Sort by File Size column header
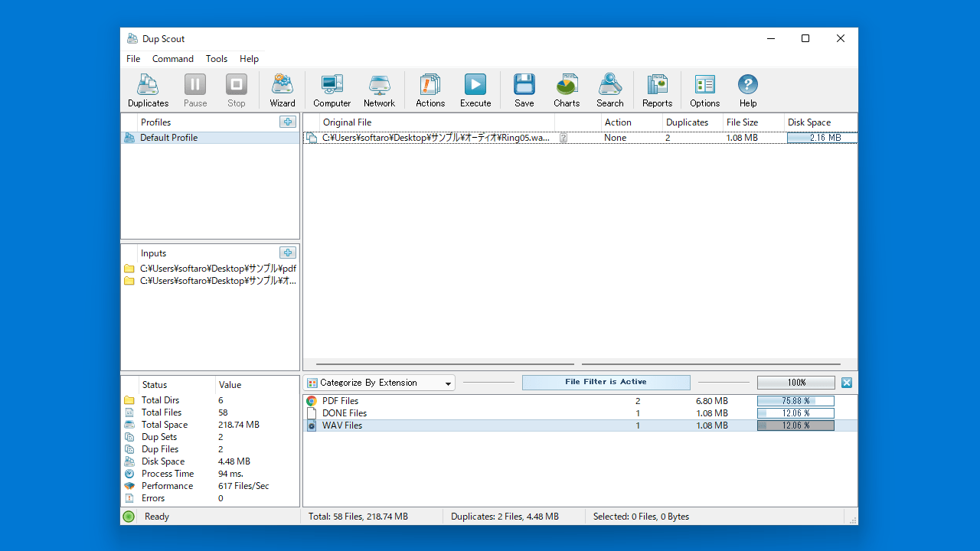The width and height of the screenshot is (980, 551). point(754,122)
